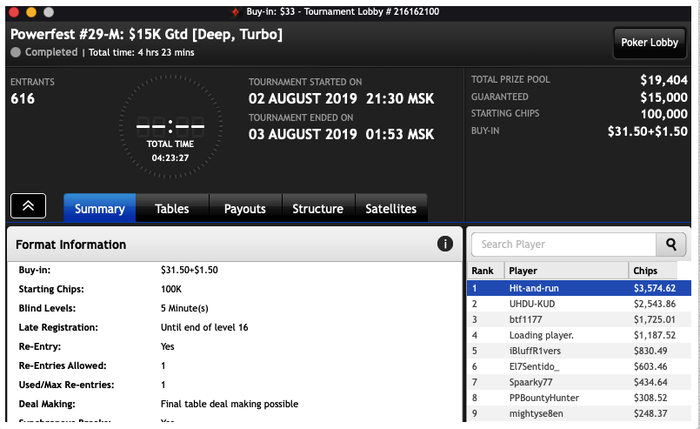
Task: Click start date 02 AUGUST 2019 21:30 MSK
Action: tap(341, 98)
